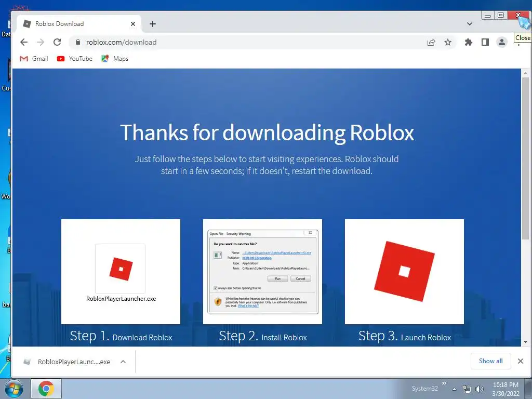
Task: Click the Show all downloads button
Action: (490, 361)
